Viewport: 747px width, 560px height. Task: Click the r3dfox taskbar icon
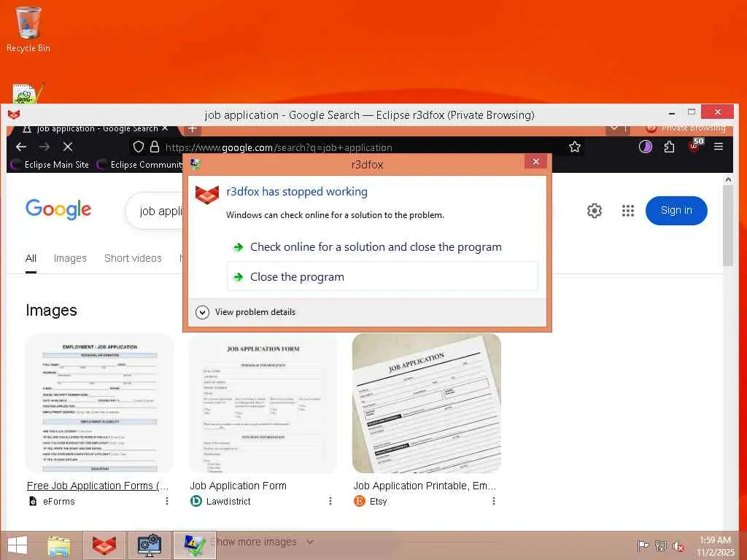pyautogui.click(x=104, y=545)
